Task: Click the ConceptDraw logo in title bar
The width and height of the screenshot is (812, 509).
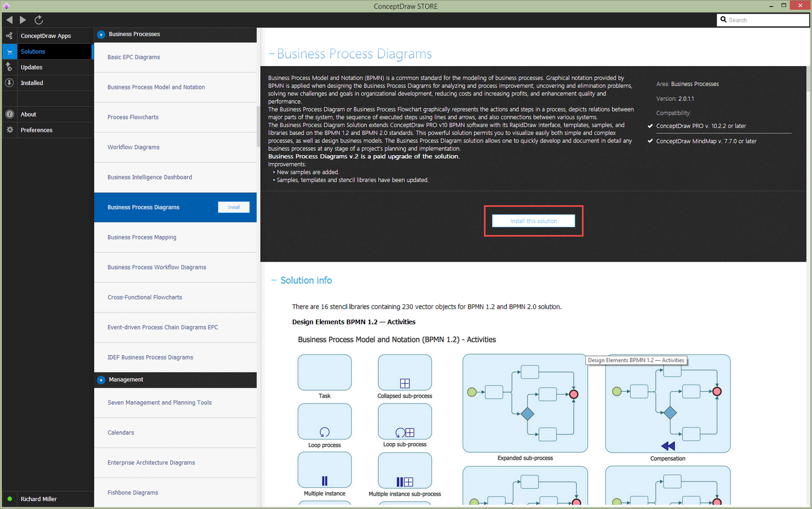Action: tap(6, 6)
